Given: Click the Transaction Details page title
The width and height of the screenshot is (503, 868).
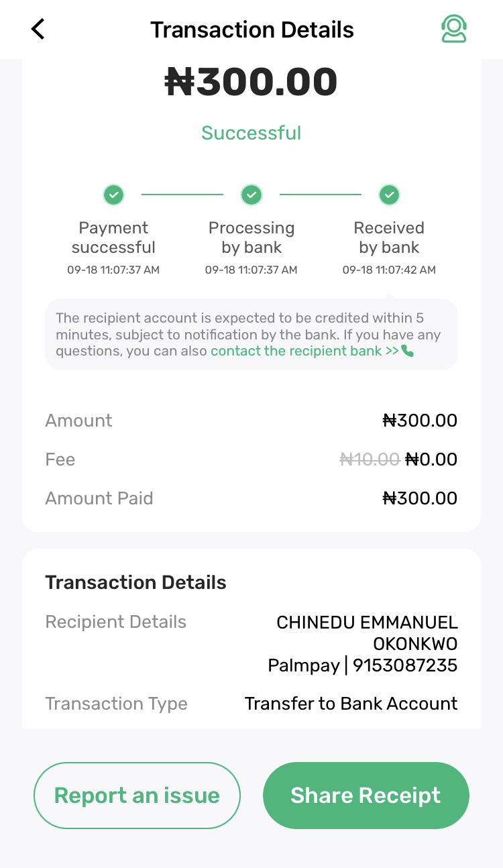Looking at the screenshot, I should tap(251, 30).
